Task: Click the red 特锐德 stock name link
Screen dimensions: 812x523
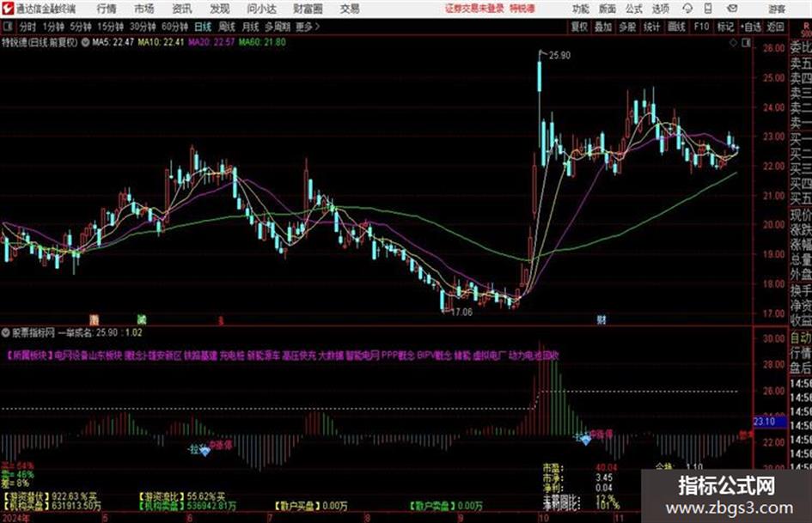Action: click(522, 9)
